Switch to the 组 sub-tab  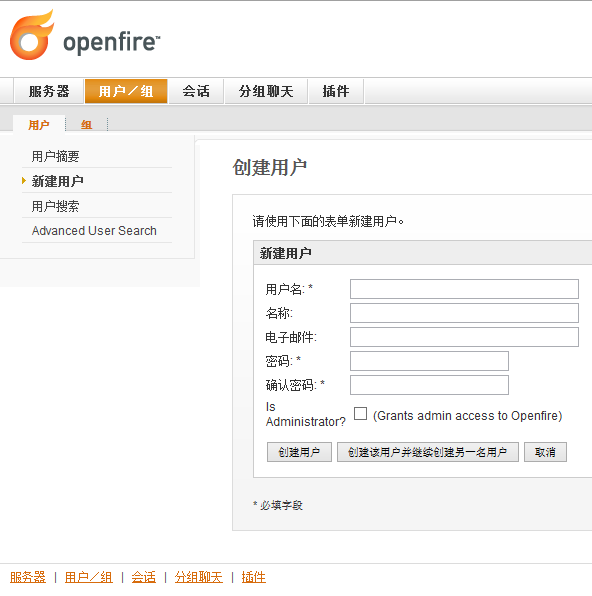coord(86,125)
